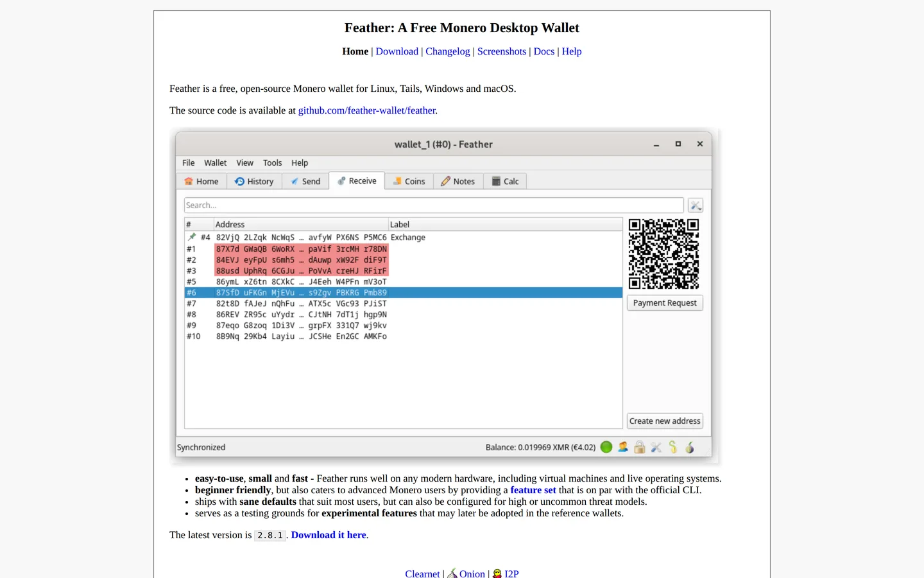Open the Download page link in navigation
924x578 pixels.
coord(397,51)
